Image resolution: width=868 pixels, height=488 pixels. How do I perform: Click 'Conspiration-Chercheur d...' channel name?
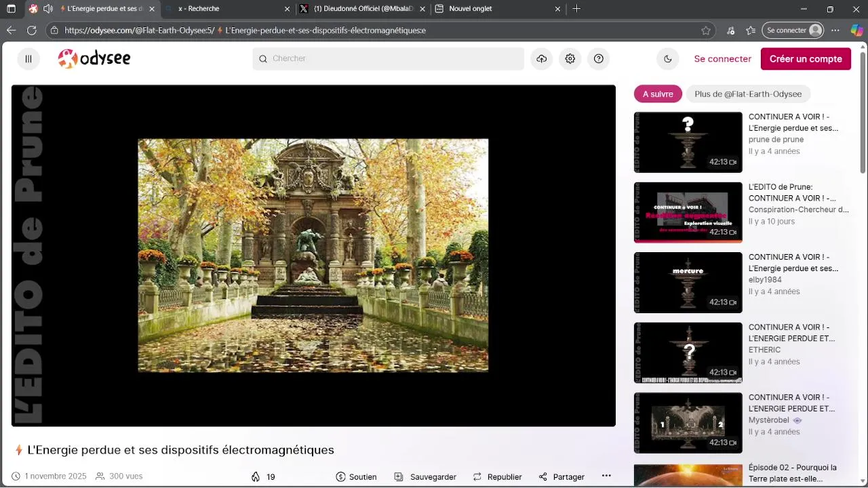point(798,210)
